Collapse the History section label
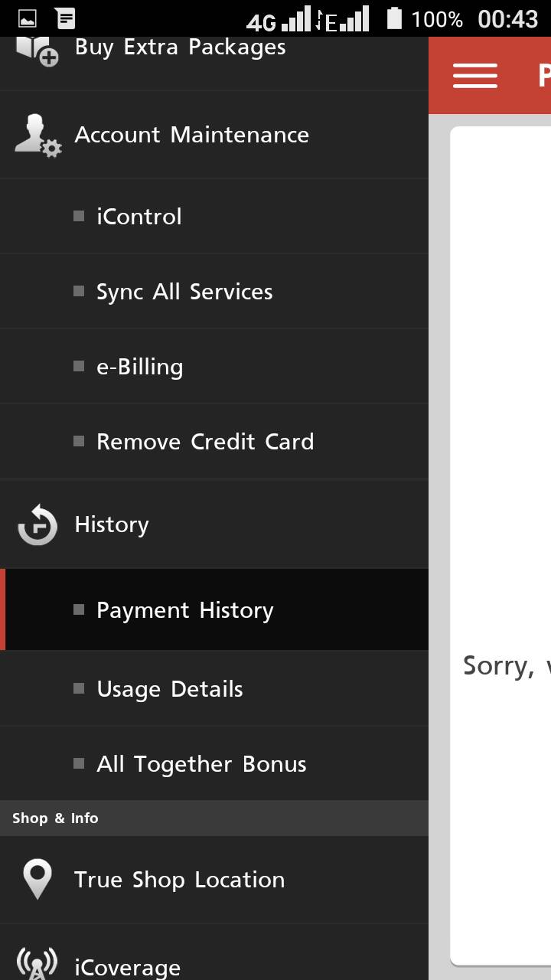The image size is (551, 980). [112, 525]
